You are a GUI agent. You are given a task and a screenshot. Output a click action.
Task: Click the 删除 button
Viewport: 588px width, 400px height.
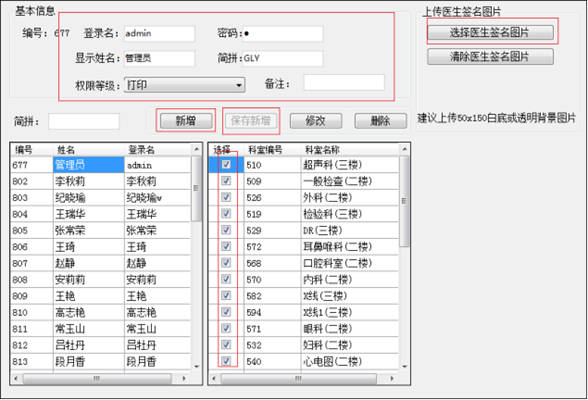[x=381, y=121]
